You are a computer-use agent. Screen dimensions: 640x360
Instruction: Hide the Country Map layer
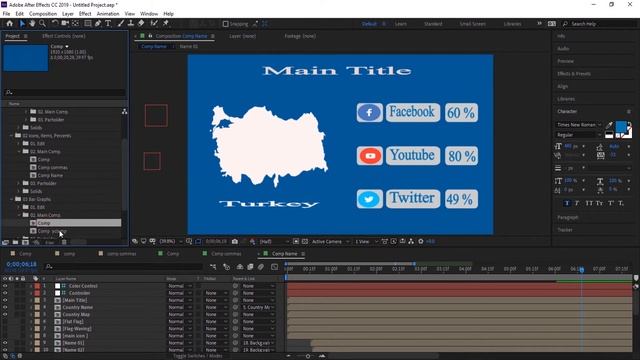5,315
